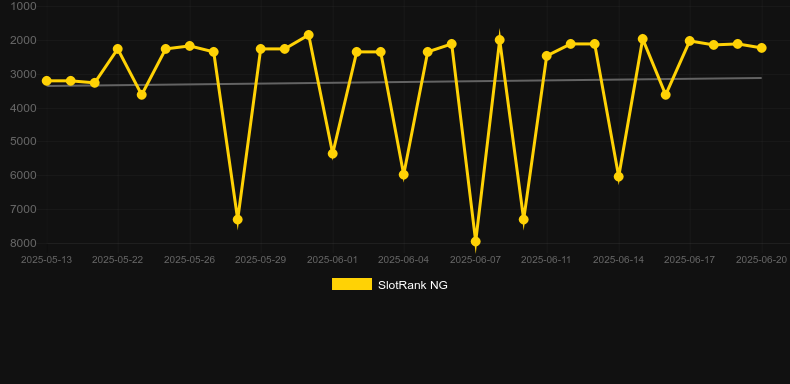Click the data point above the 2025-06-14 label

coord(619,177)
